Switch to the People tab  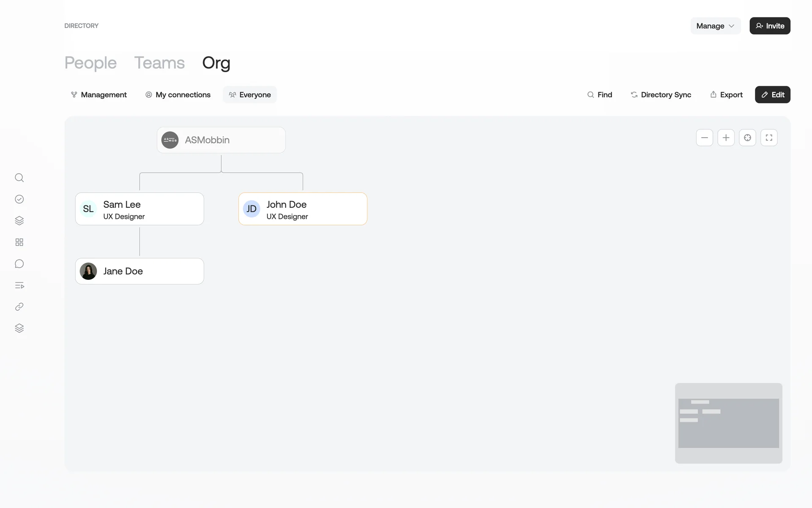coord(90,63)
